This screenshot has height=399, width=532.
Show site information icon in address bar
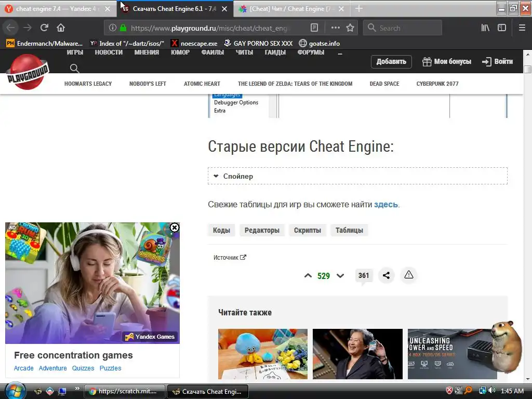113,28
